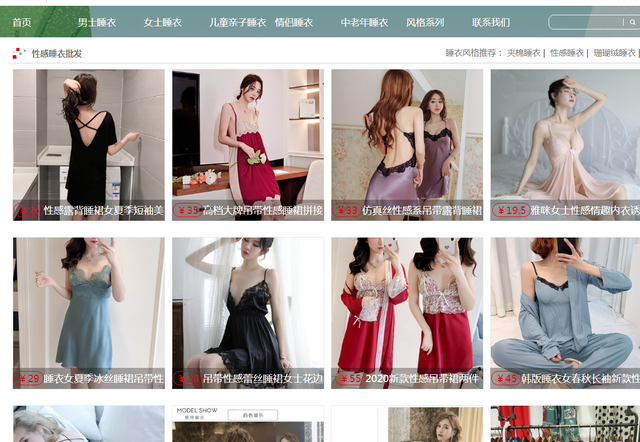The image size is (640, 442).
Task: Select 儿童亲子睡衣 in navigation
Action: coord(238,22)
